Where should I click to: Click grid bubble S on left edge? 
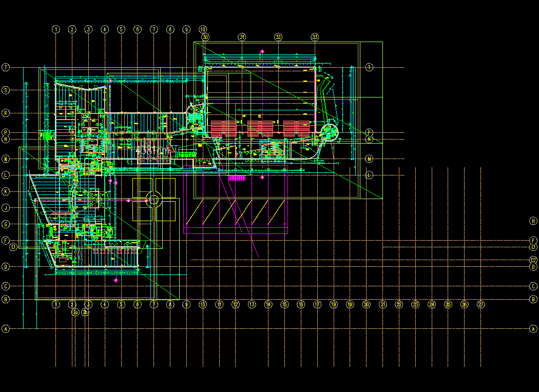[x=6, y=90]
